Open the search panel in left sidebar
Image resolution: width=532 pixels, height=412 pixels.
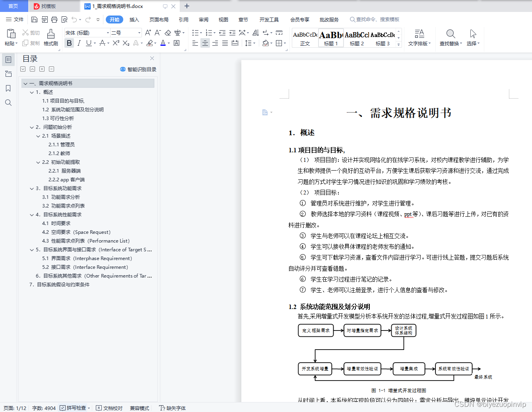[8, 103]
